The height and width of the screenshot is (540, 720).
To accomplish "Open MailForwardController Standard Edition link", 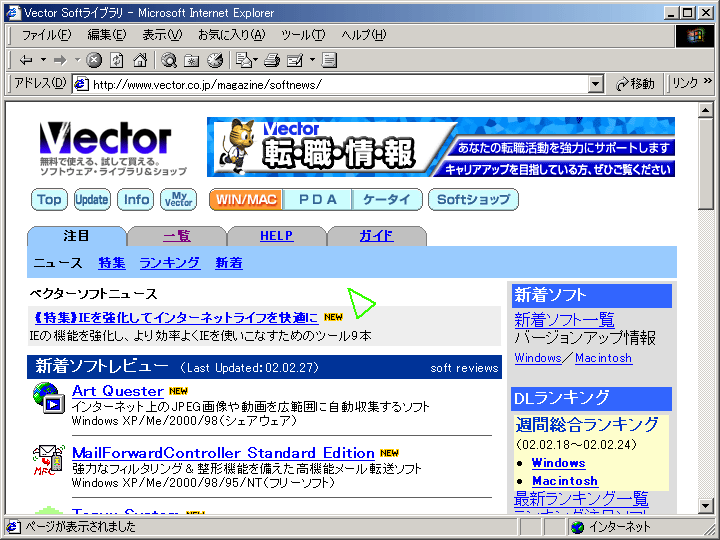I will [223, 453].
